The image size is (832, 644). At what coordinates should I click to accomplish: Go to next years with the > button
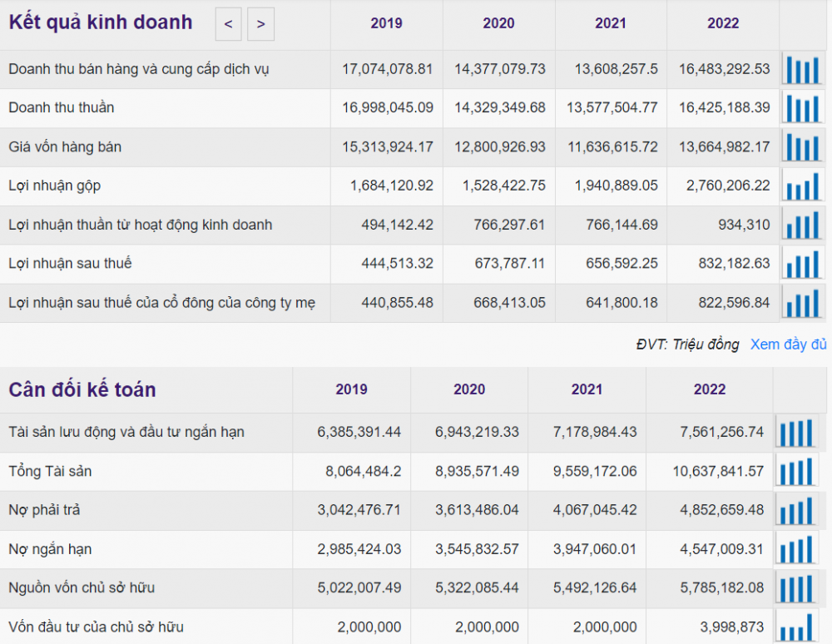tap(260, 24)
